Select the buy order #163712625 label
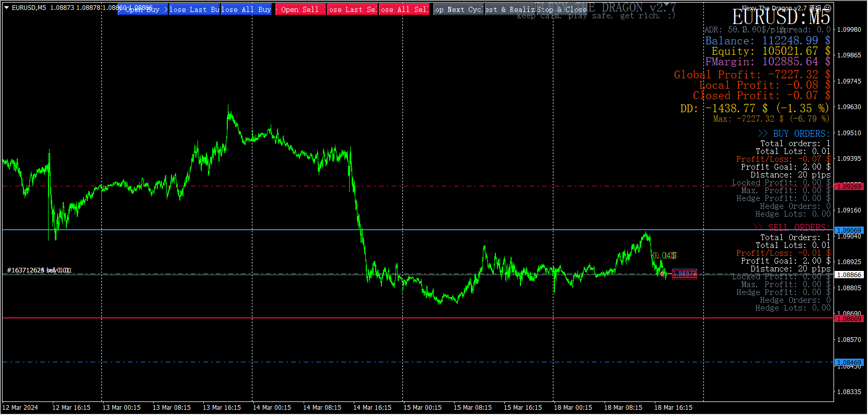This screenshot has height=415, width=868. click(38, 270)
